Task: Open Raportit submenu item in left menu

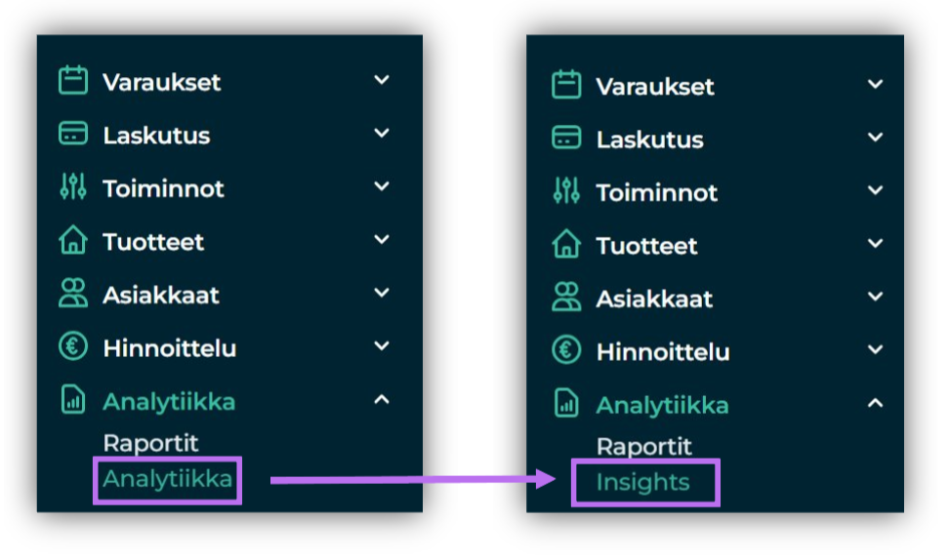Action: [151, 444]
